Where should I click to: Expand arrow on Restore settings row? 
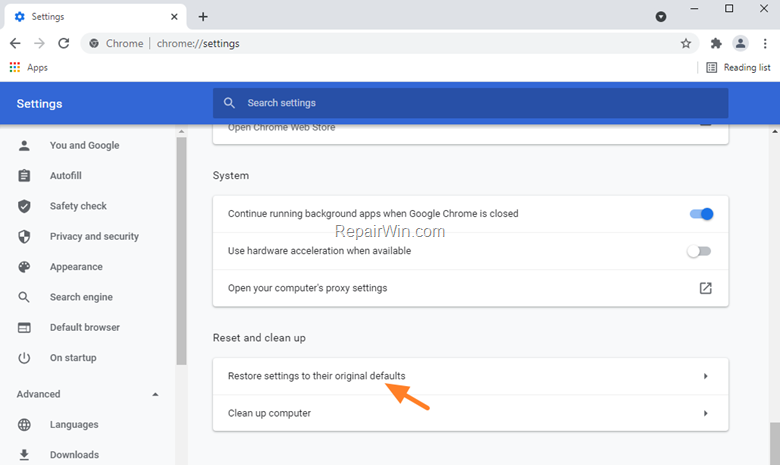tap(705, 376)
